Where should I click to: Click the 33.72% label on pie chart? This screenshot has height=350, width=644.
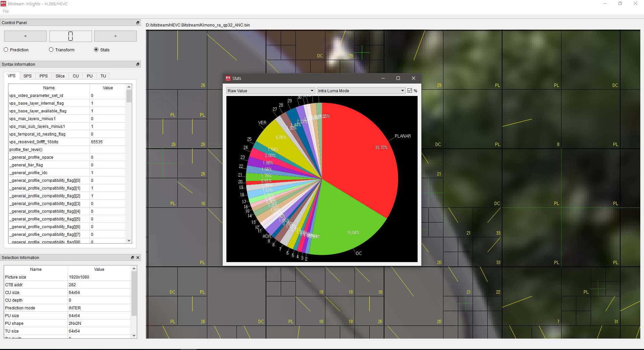[381, 148]
